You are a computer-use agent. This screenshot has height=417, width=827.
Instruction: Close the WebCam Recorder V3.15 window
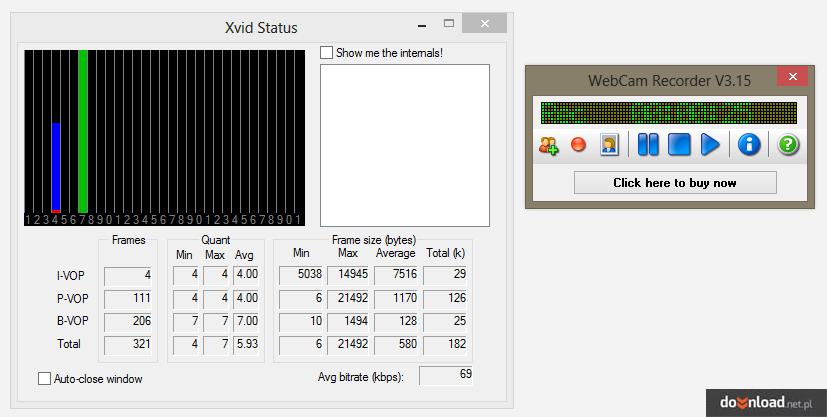pos(792,76)
